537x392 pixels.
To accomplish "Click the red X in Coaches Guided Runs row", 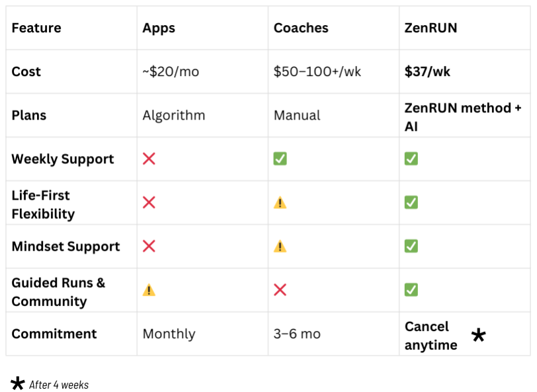I will (280, 290).
